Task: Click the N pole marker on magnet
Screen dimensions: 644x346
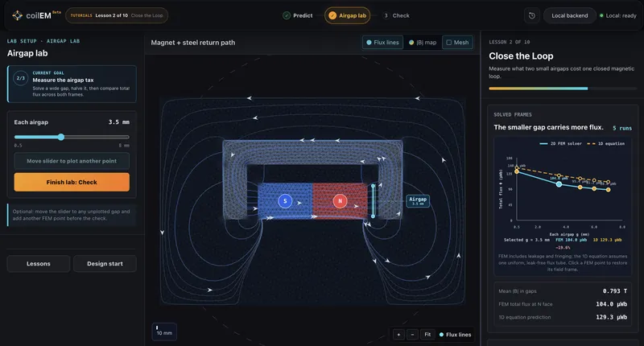Action: pos(340,201)
